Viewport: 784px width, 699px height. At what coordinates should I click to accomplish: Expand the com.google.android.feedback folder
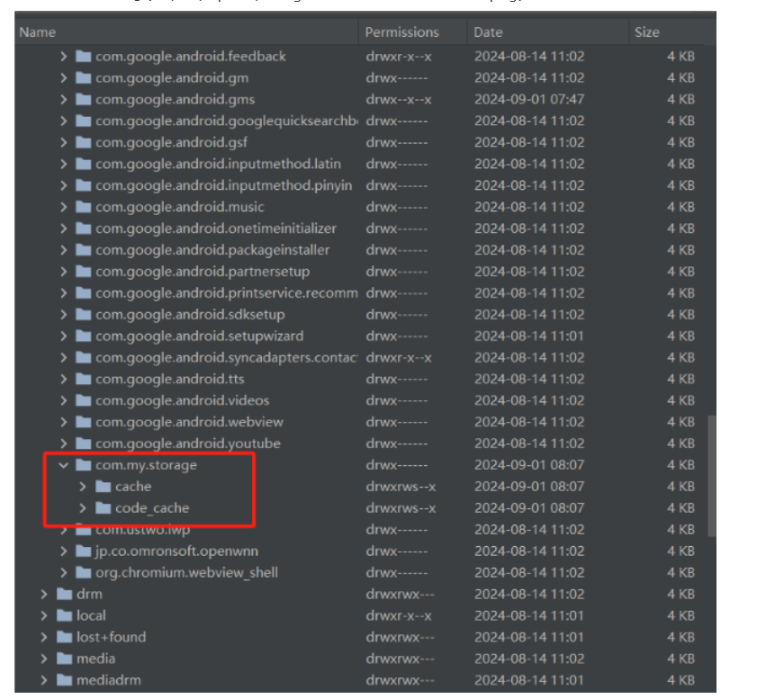pos(64,57)
